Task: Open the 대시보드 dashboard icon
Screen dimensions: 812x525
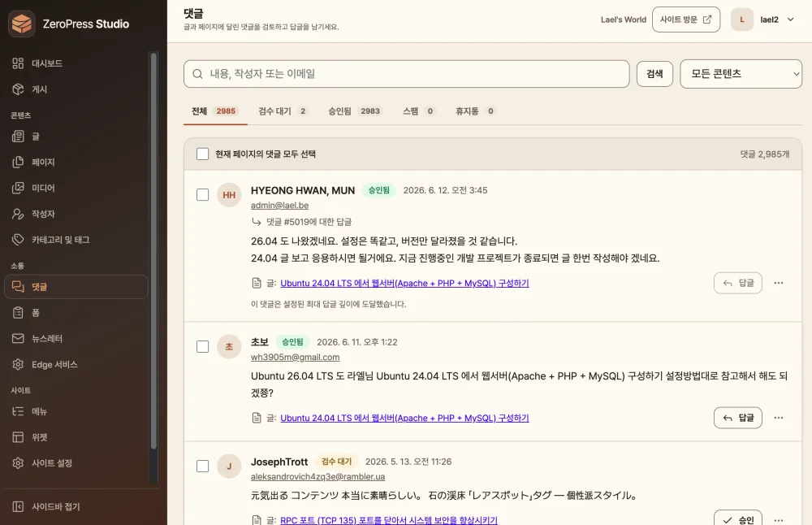Action: pyautogui.click(x=18, y=63)
